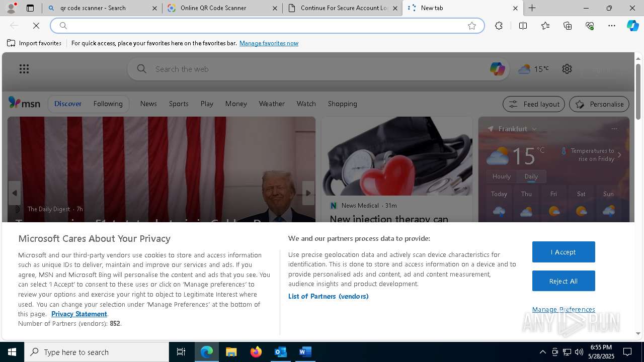Click the Personalise button

[599, 104]
